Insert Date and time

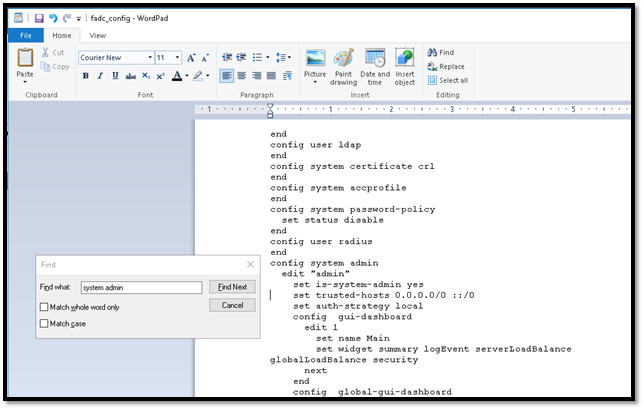click(375, 67)
